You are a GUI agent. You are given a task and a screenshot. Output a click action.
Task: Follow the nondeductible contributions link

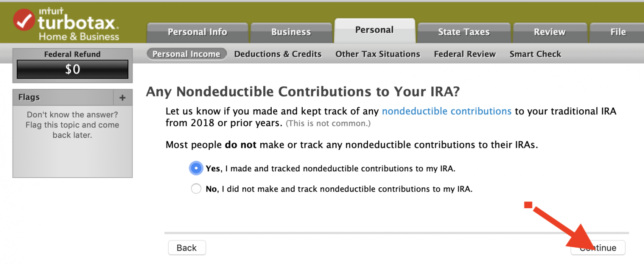point(447,111)
